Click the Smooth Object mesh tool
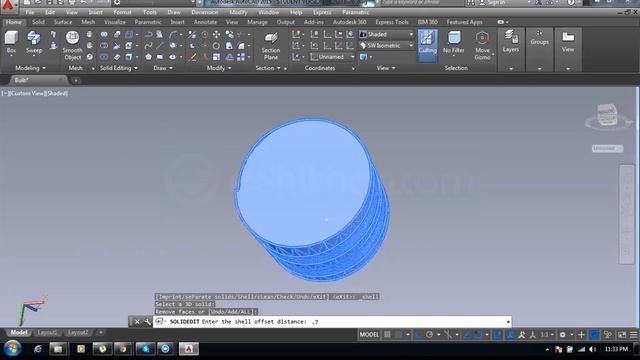The image size is (640, 360). click(x=73, y=45)
